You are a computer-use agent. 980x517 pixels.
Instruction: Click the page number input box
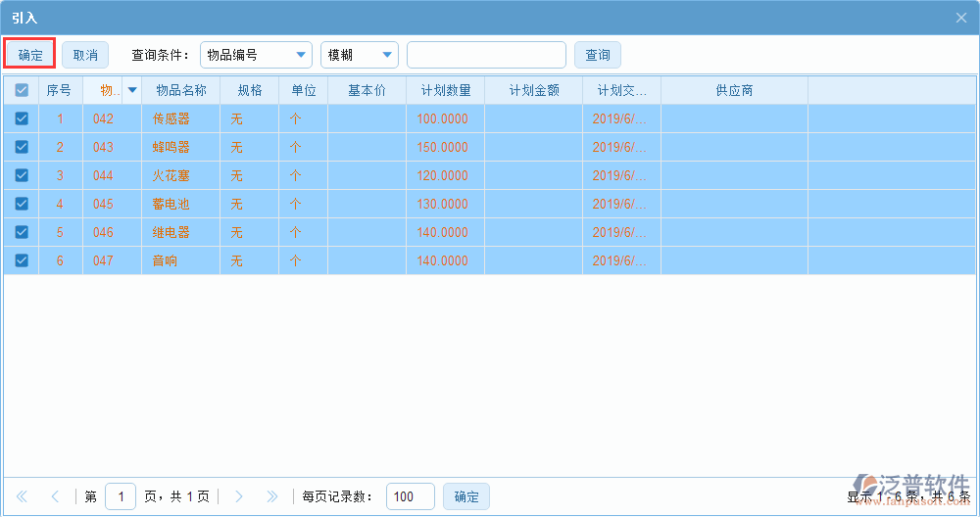(121, 497)
